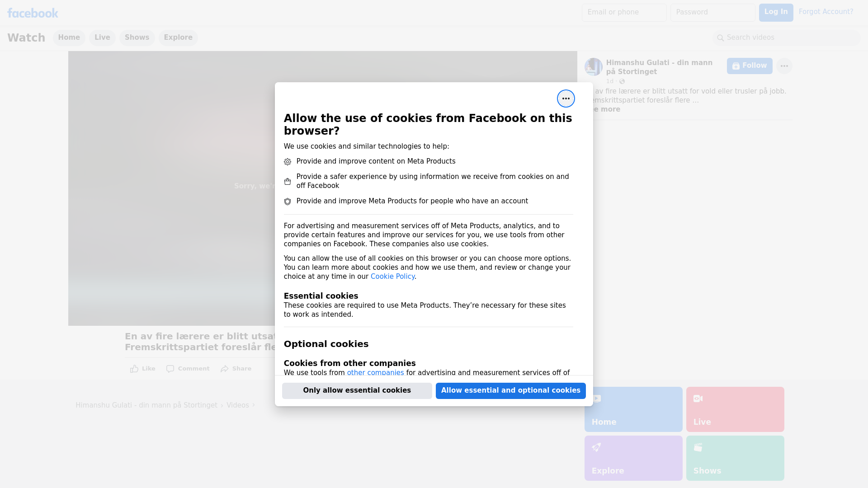The height and width of the screenshot is (488, 868).
Task: Click the public globe icon next to 1d
Action: pos(622,81)
